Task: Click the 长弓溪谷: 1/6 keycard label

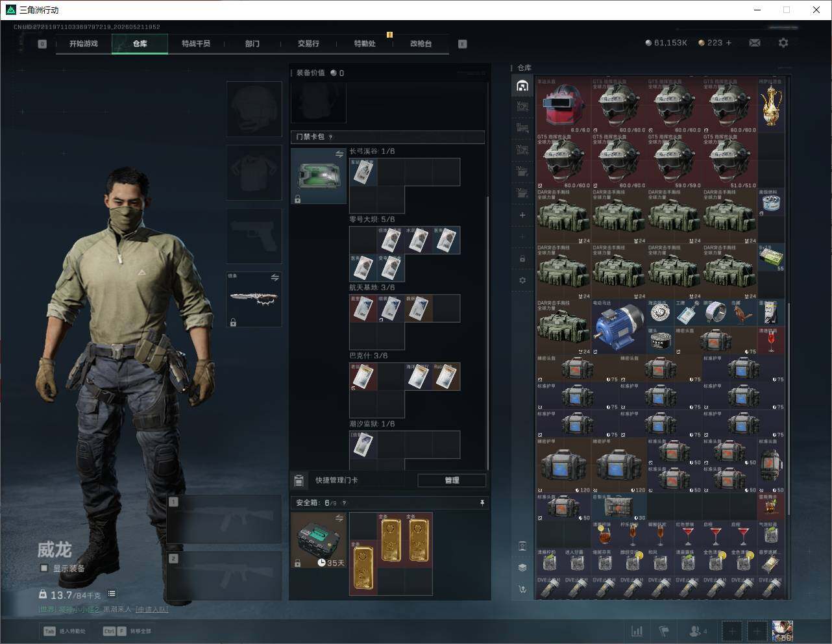Action: click(373, 151)
